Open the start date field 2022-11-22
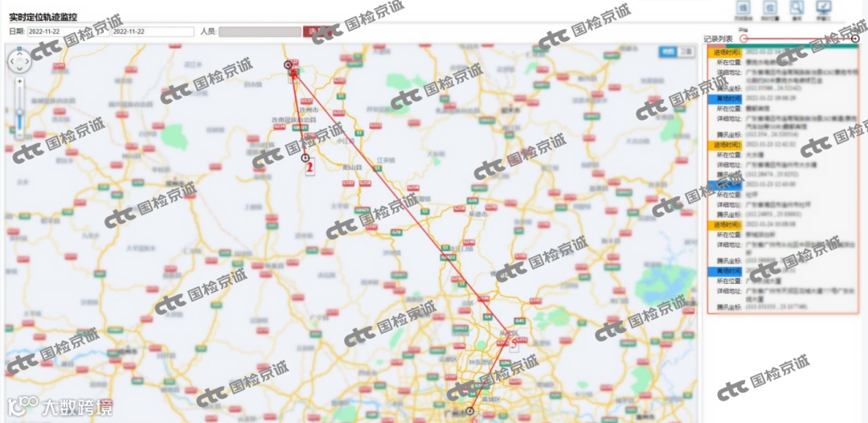 (x=68, y=31)
